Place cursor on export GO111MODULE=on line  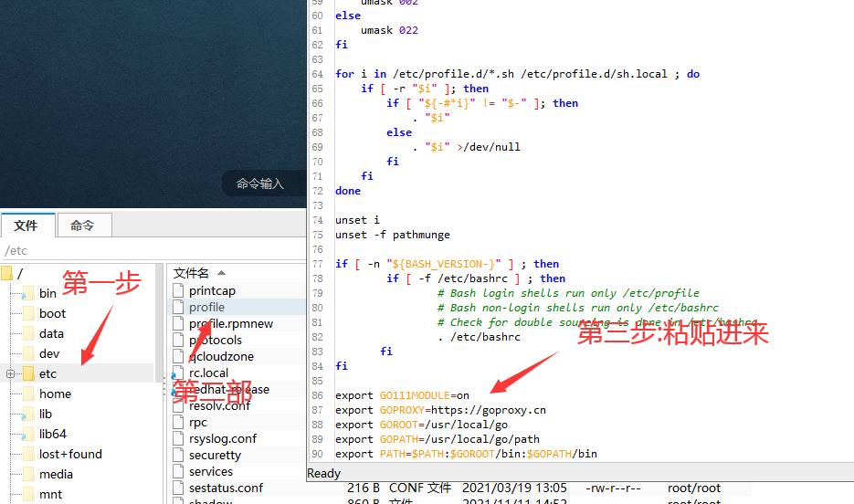point(402,395)
